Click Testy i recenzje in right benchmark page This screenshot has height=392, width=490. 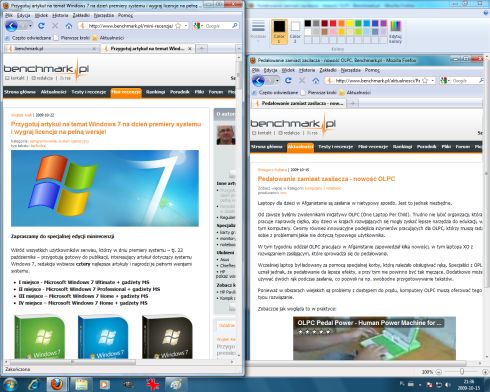[x=335, y=147]
